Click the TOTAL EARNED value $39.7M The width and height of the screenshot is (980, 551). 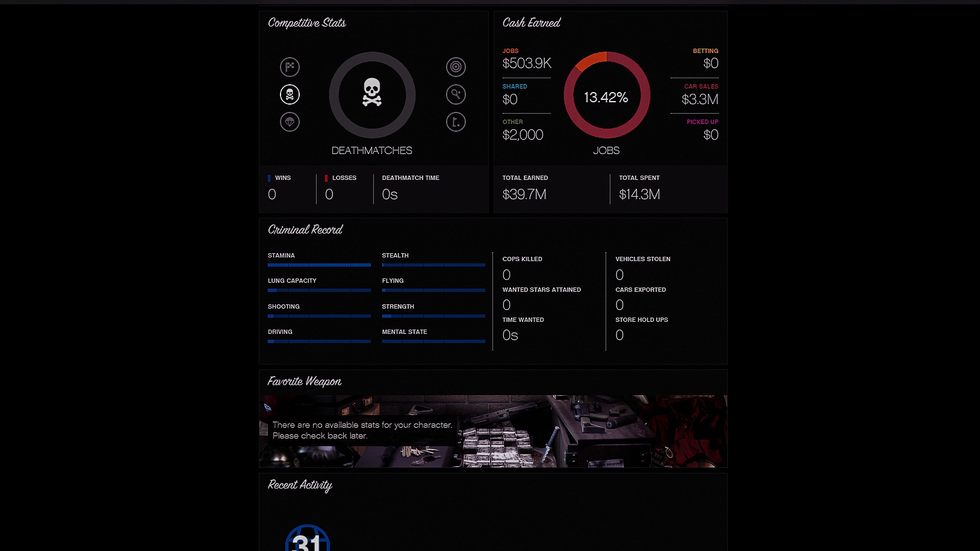pos(524,194)
